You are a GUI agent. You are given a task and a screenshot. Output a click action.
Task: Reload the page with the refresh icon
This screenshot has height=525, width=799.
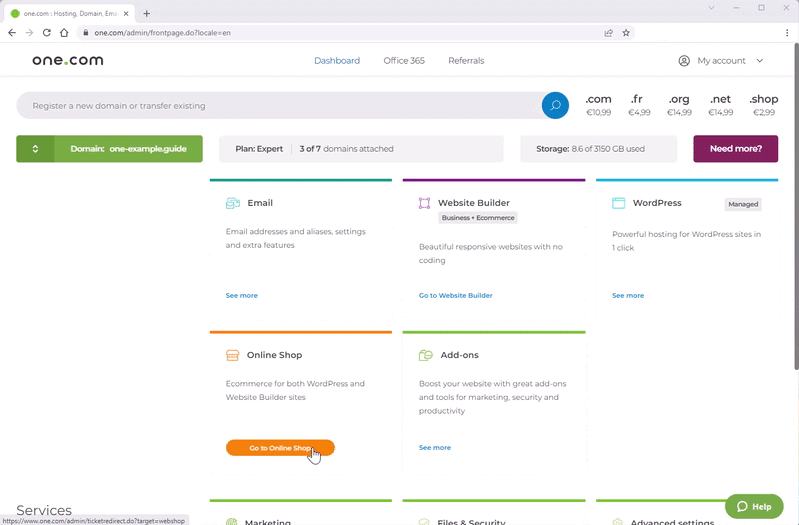(46, 33)
